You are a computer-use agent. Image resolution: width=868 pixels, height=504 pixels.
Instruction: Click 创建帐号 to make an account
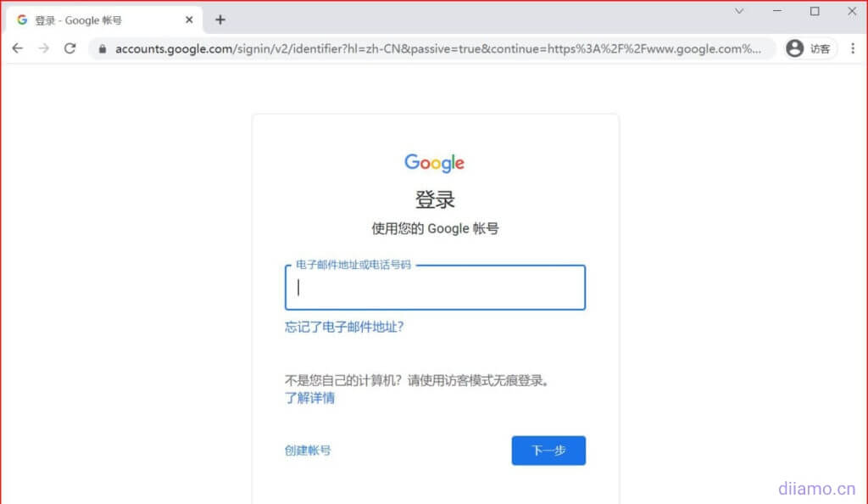point(308,451)
